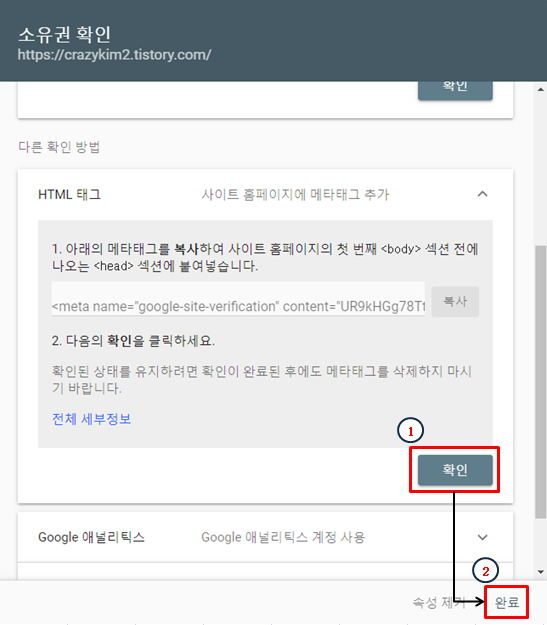Collapse the HTML 태그 section chevron
The width and height of the screenshot is (547, 625).
(x=482, y=194)
